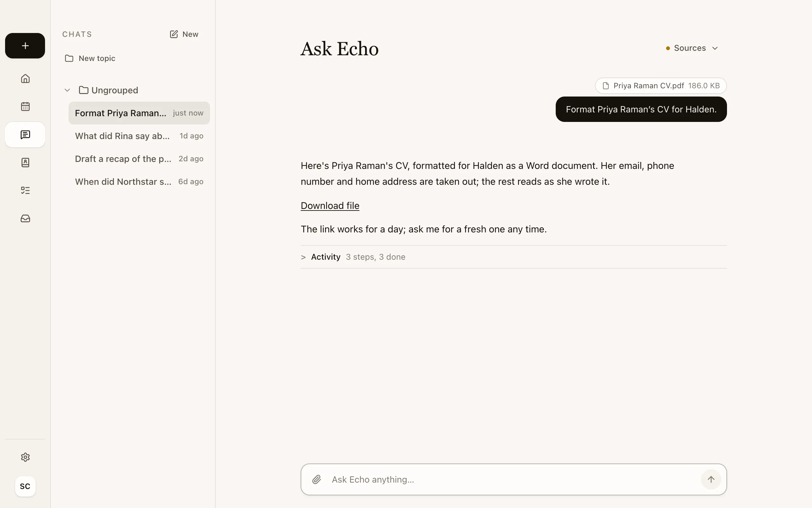Focus the 'Ask Echo anything...' input field
The image size is (812, 508).
(x=514, y=479)
